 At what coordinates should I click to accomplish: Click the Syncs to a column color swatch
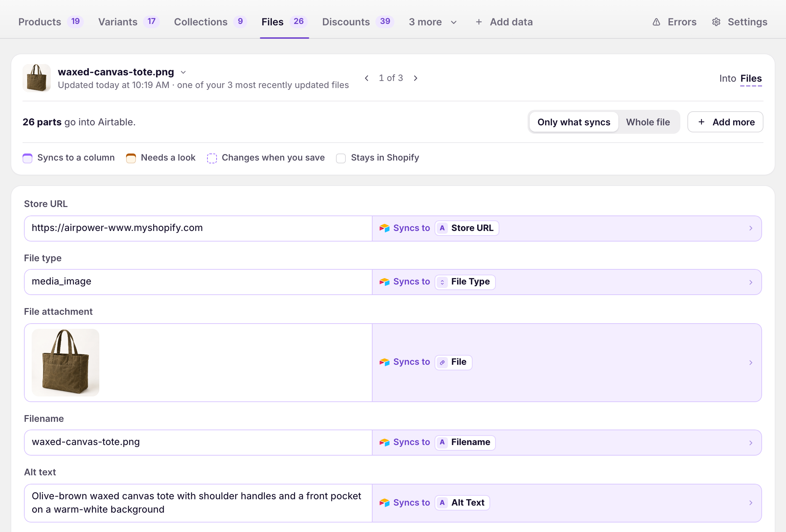27,158
